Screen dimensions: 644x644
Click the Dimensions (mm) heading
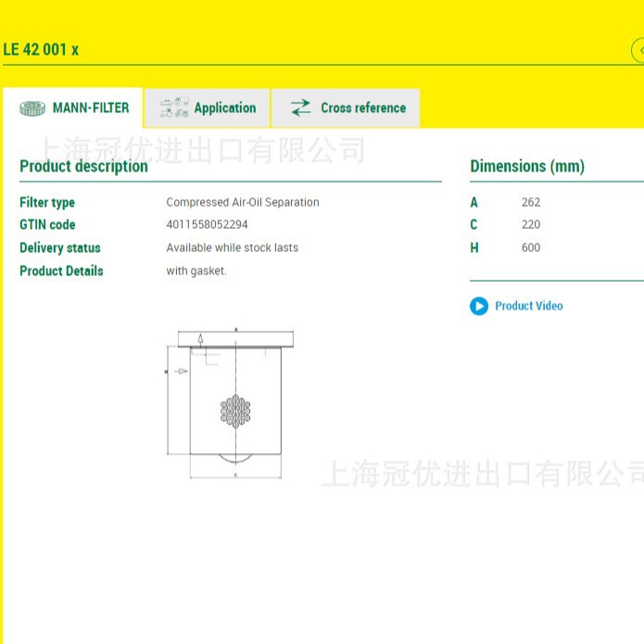527,167
